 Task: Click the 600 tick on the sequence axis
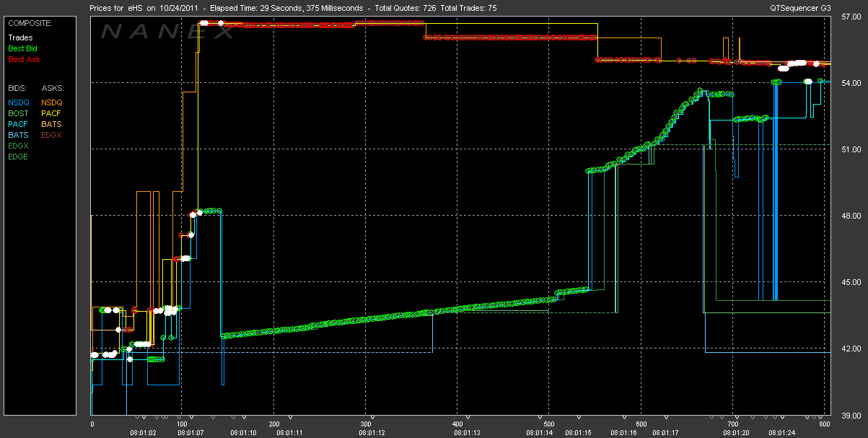tap(641, 424)
